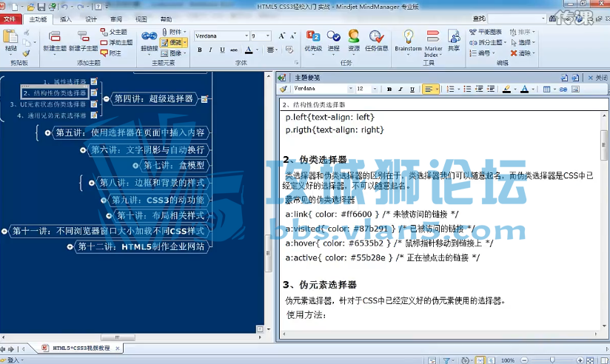Collapse the 第四讲：超级选择器 topic
Viewport: 610px width, 364px height.
(107, 99)
